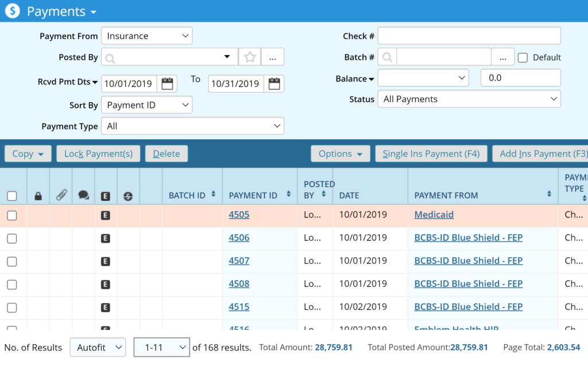Open the Sort By Payment ID dropdown

click(x=147, y=105)
